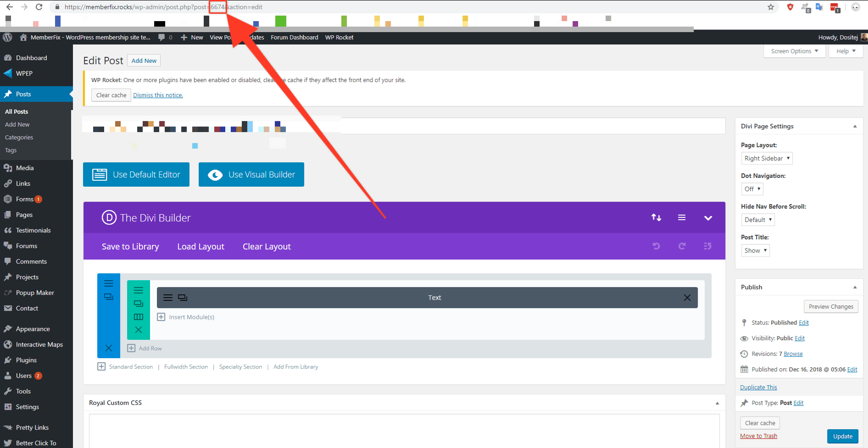Image resolution: width=868 pixels, height=448 pixels.
Task: Open Post Title Show dropdown
Action: 755,250
